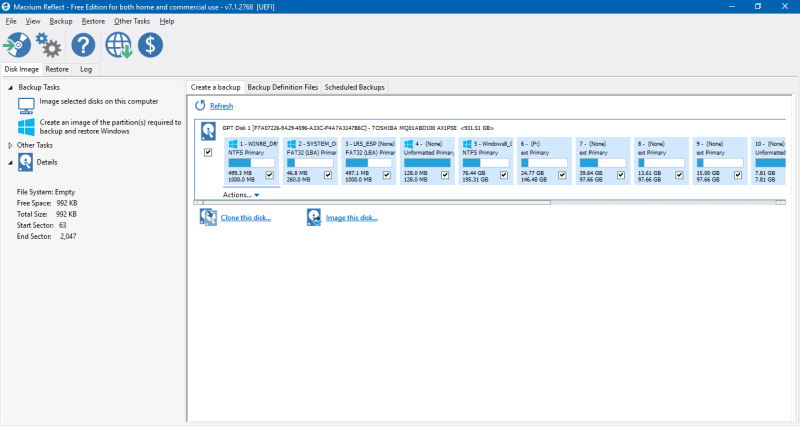Click the Macrium Reflect title bar app icon

click(6, 7)
